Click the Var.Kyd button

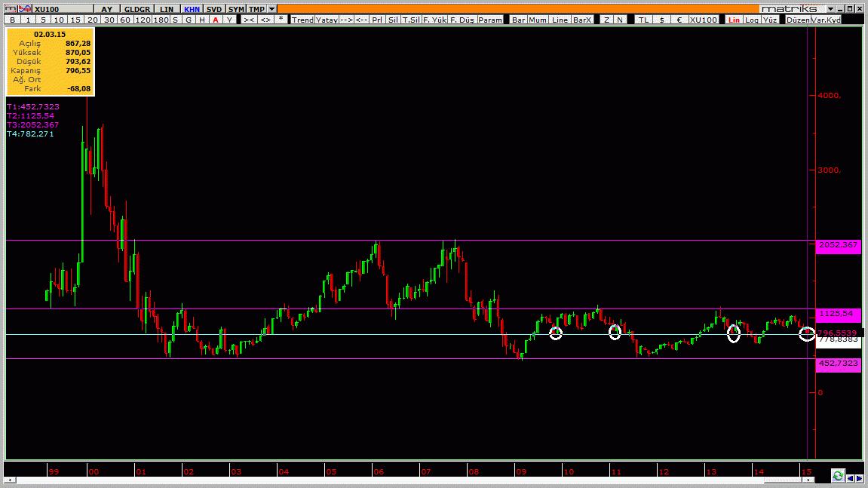click(x=826, y=20)
